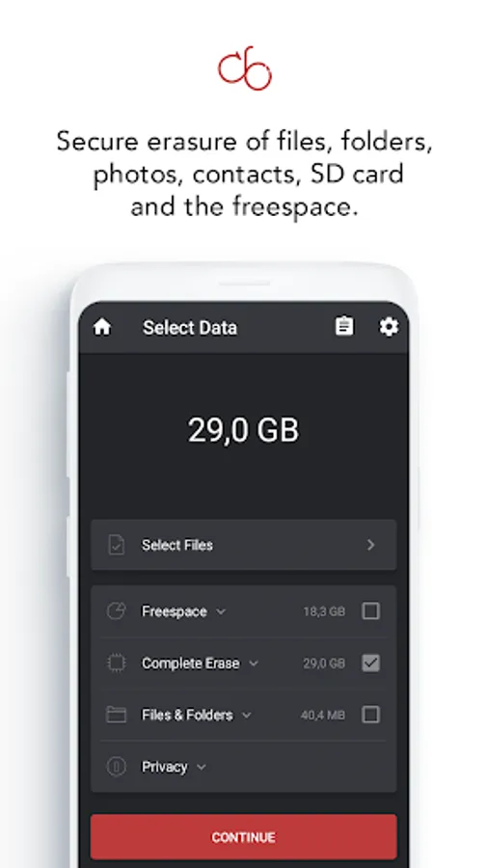The width and height of the screenshot is (488, 868).
Task: Open the clipboard report icon
Action: point(344,326)
